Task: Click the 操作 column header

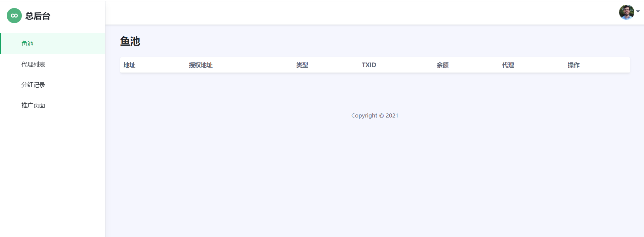Action: pyautogui.click(x=573, y=65)
